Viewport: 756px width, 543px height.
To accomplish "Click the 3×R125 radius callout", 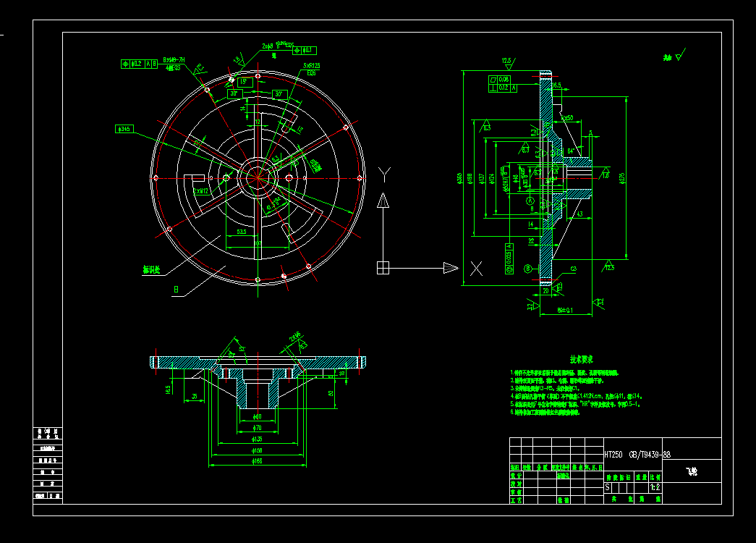I will coord(311,67).
